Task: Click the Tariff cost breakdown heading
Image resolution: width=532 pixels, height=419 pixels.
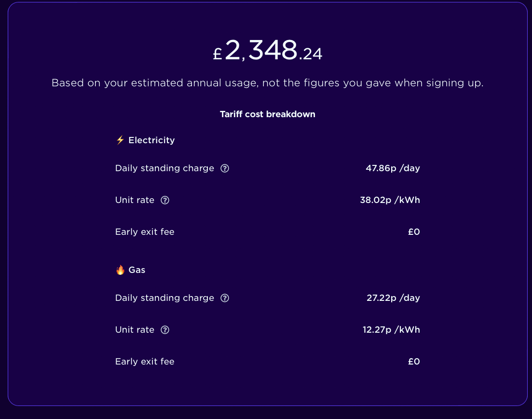Action: [267, 114]
